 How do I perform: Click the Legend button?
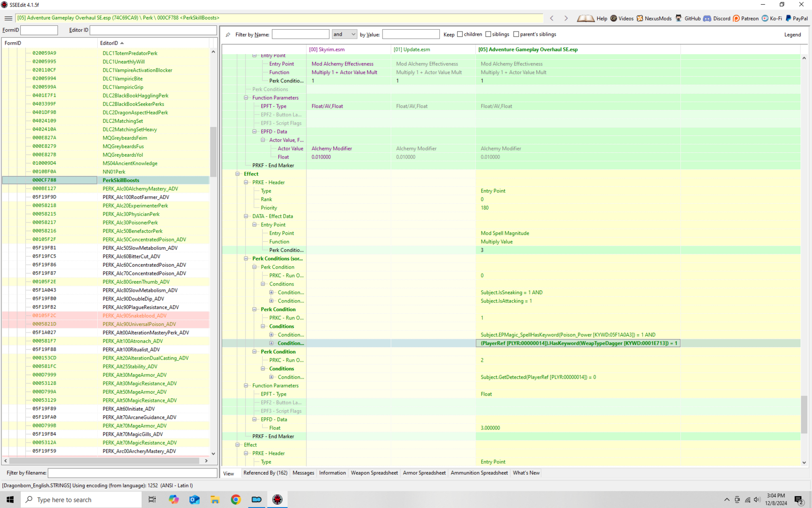click(792, 35)
